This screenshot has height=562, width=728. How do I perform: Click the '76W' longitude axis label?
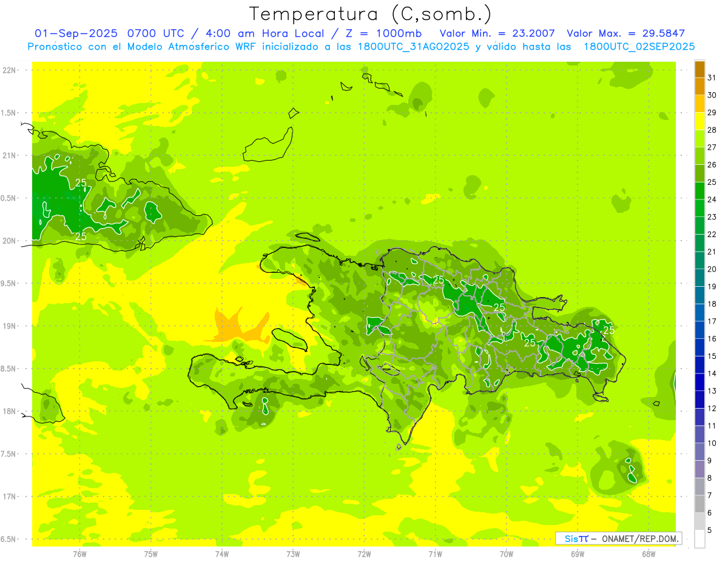(80, 554)
